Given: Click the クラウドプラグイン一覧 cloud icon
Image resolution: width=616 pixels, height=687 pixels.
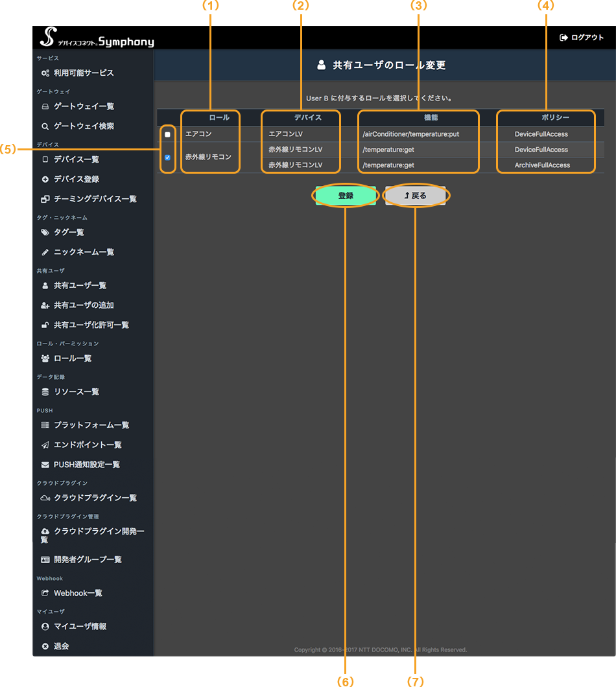Looking at the screenshot, I should [45, 498].
